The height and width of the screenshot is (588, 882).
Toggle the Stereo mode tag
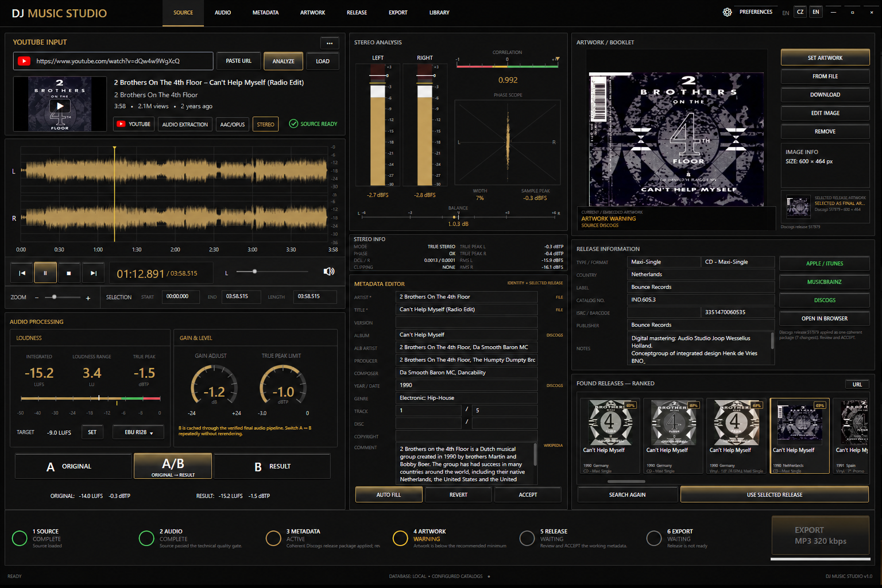(265, 124)
